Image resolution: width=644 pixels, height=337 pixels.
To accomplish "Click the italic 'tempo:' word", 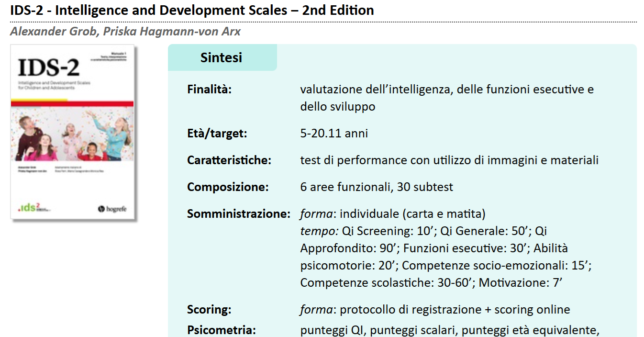I will point(320,231).
